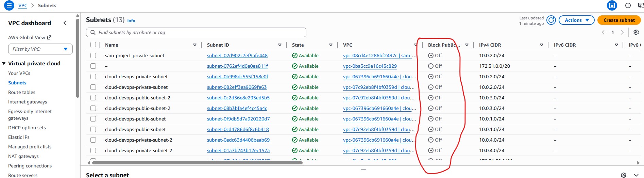Select checkbox for subnet-0c2d36e8e293ed5b5
The width and height of the screenshot is (644, 178).
click(93, 98)
